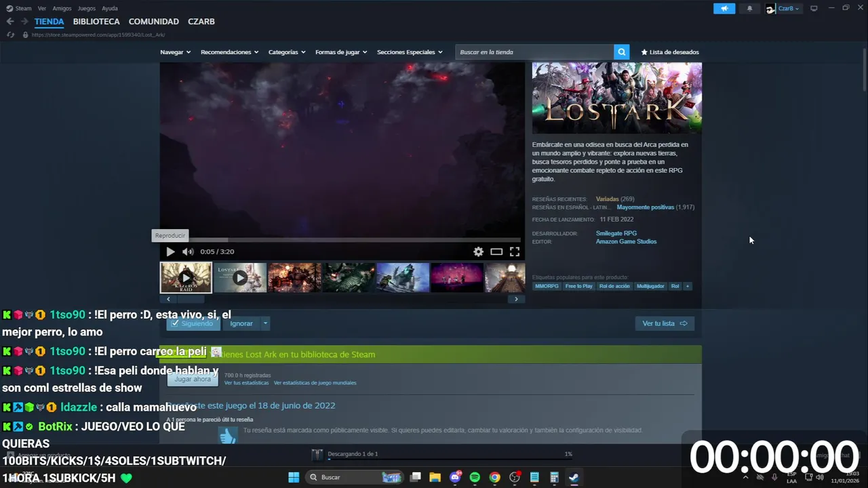
Task: Open Lista de deseados
Action: (670, 52)
